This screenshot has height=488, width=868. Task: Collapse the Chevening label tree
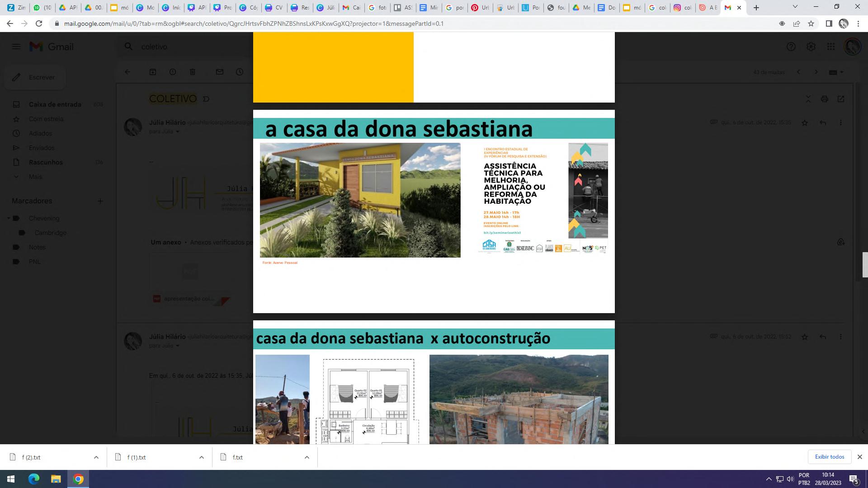tap(8, 218)
